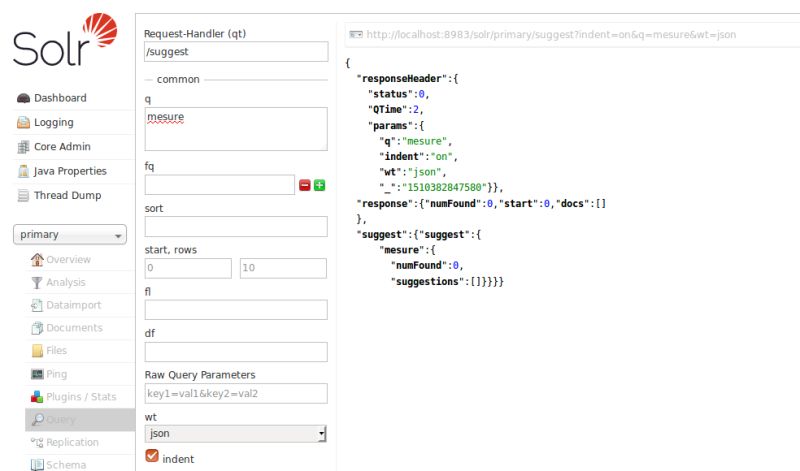Click the Plugins / Stats blocks icon
The image size is (800, 471).
pyautogui.click(x=37, y=396)
